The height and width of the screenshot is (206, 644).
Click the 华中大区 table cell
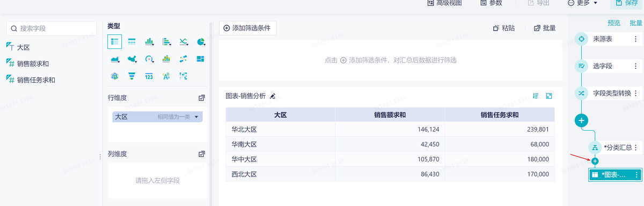click(280, 159)
